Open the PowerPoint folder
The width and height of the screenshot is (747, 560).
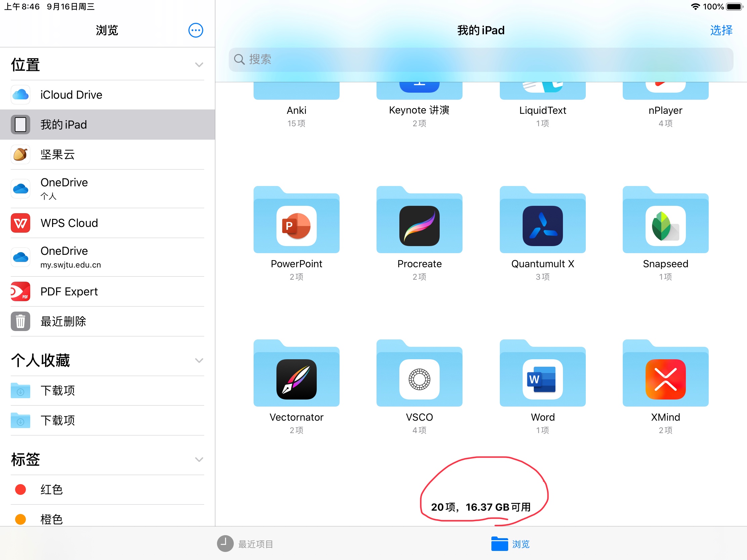[x=296, y=226]
